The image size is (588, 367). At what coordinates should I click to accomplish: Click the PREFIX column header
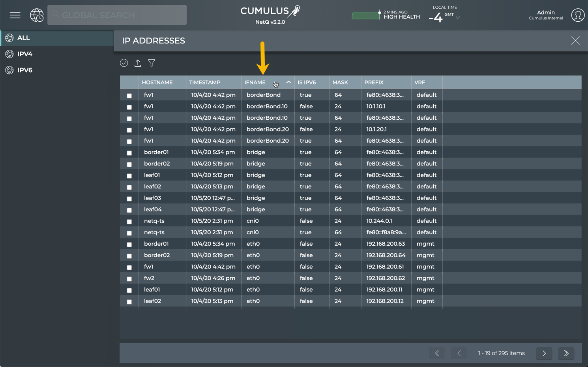coord(374,82)
